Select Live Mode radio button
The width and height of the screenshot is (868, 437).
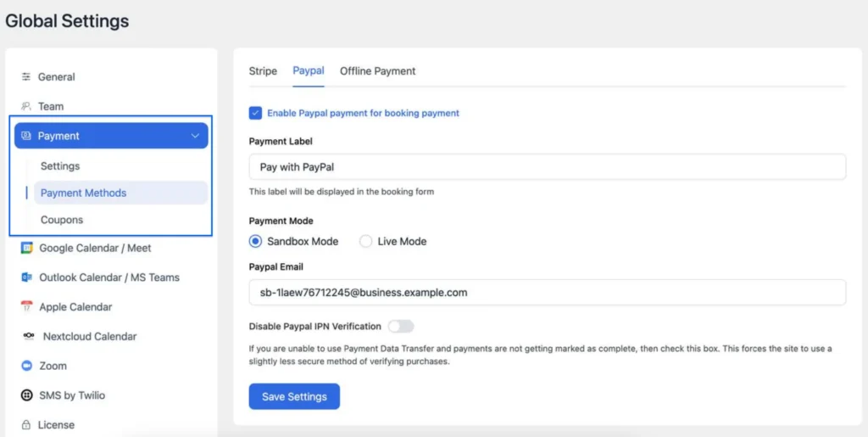366,242
